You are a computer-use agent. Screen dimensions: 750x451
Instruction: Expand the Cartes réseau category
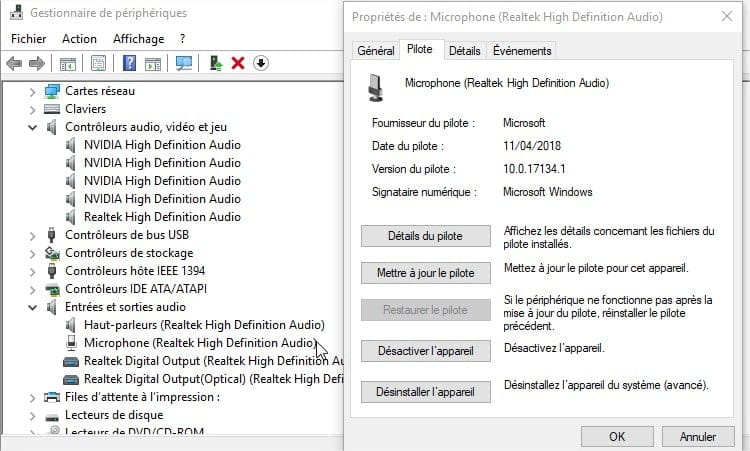(33, 91)
